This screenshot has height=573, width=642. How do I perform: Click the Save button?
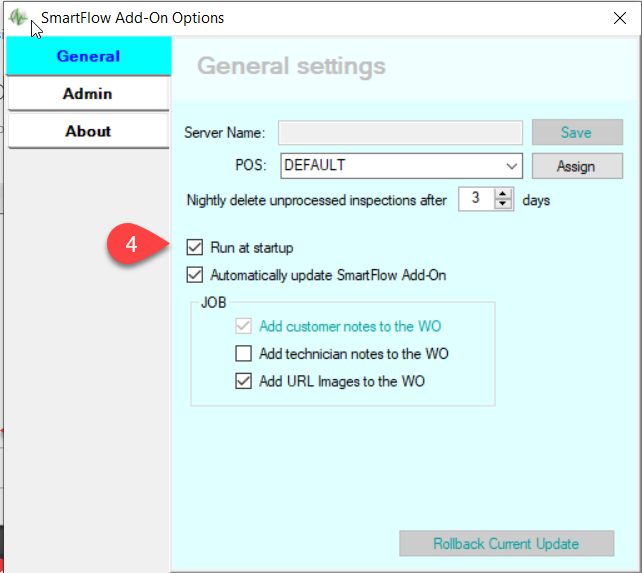coord(577,132)
